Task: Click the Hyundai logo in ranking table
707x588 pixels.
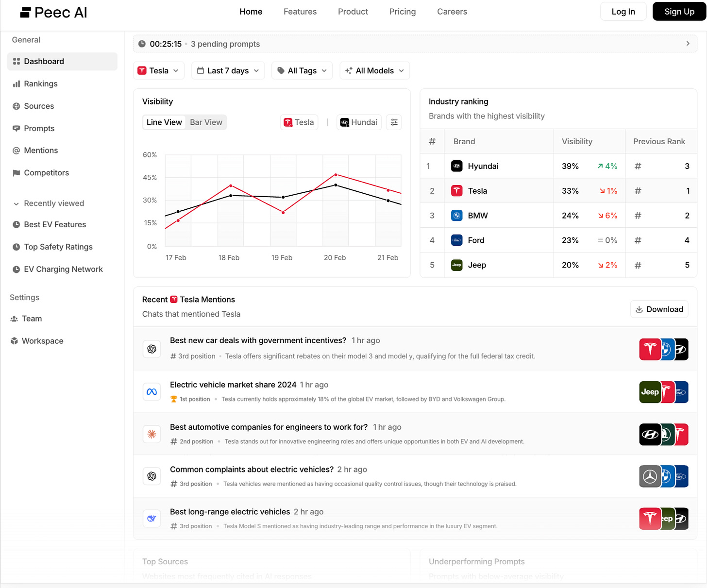Action: point(457,166)
